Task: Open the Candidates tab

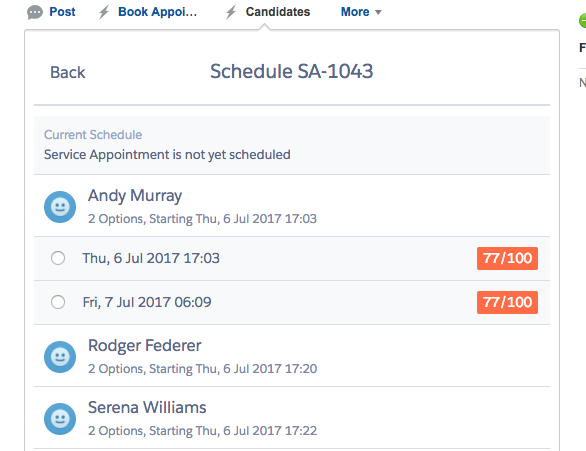Action: (278, 12)
